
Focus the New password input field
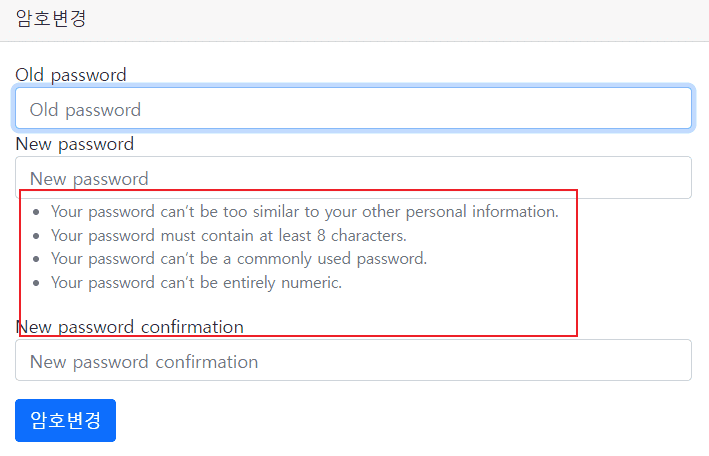(x=353, y=178)
